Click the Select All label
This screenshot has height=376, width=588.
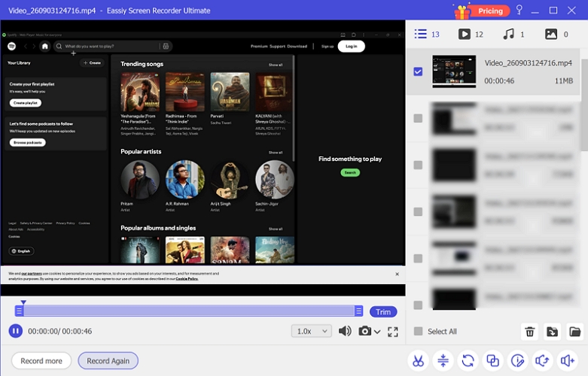tap(442, 332)
